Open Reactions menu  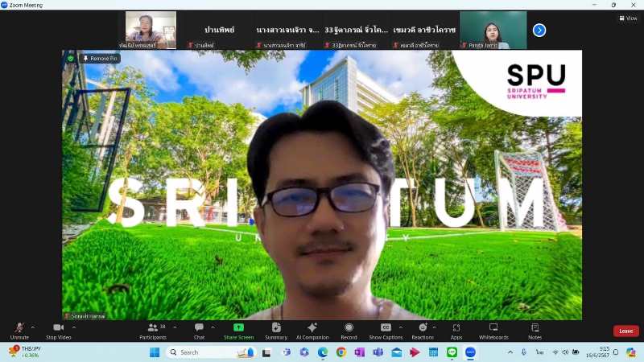click(423, 331)
